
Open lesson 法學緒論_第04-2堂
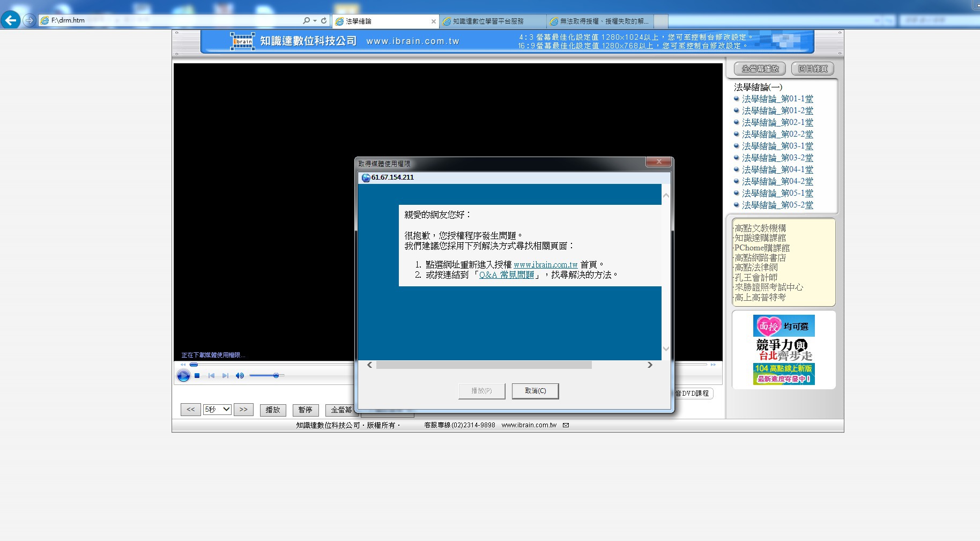[x=777, y=181]
